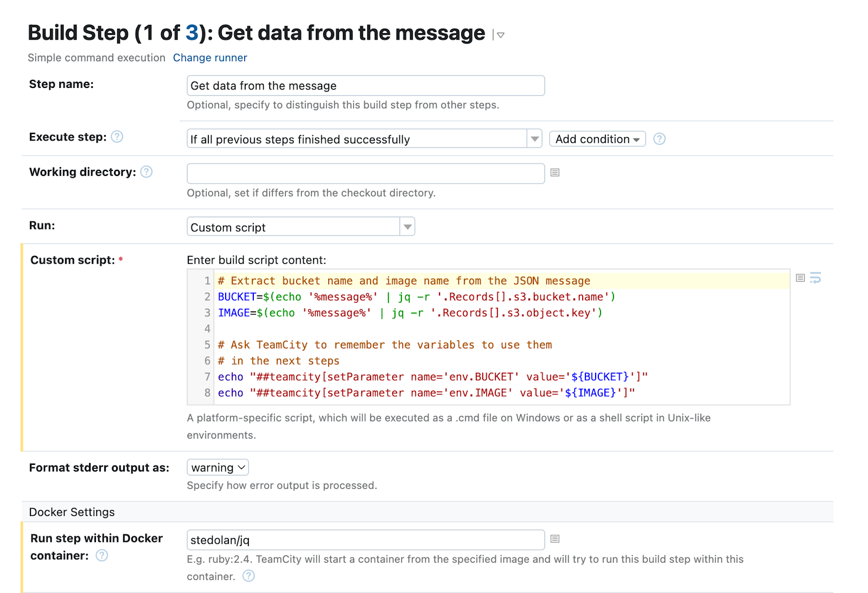Click line 4 in the script editor
Screen dimensions: 868x593
pos(488,329)
